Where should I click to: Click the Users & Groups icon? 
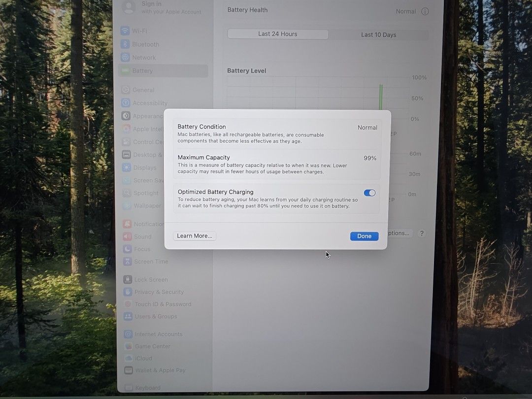click(x=128, y=316)
